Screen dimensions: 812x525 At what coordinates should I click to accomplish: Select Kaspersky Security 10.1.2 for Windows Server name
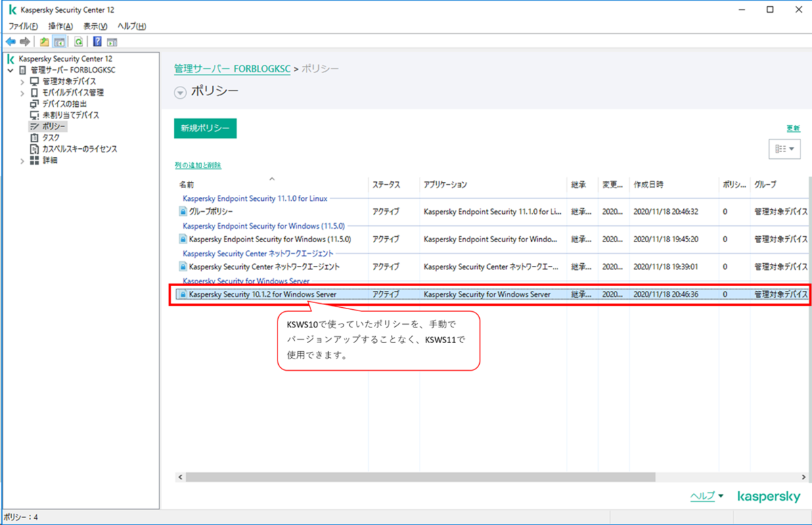point(263,294)
